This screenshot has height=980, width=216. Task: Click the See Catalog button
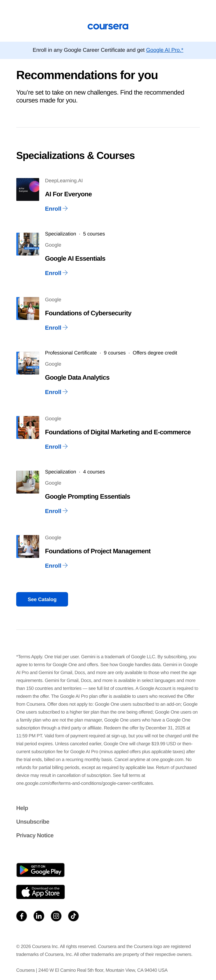(x=42, y=599)
